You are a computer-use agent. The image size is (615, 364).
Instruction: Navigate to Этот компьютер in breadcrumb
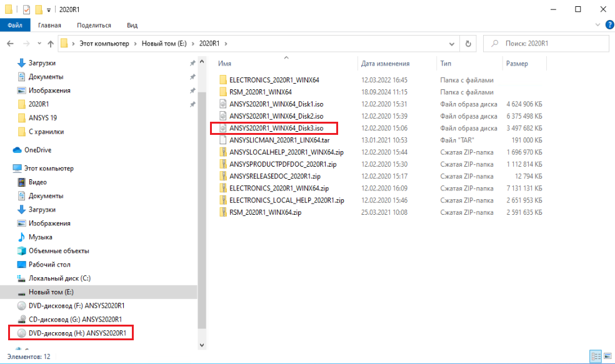click(104, 44)
